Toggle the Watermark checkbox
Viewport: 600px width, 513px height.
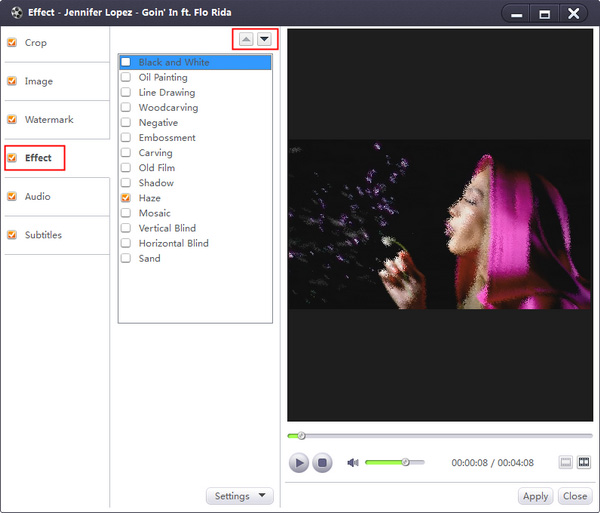click(x=12, y=119)
